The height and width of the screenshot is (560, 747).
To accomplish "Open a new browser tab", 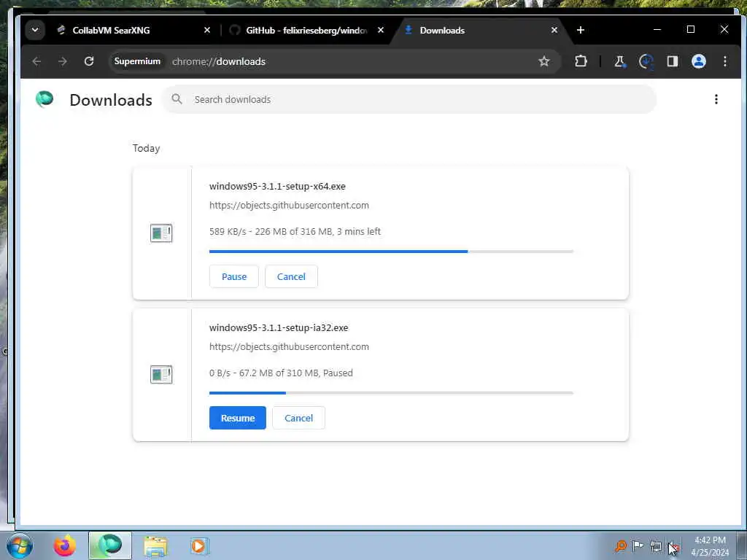I will pos(580,30).
